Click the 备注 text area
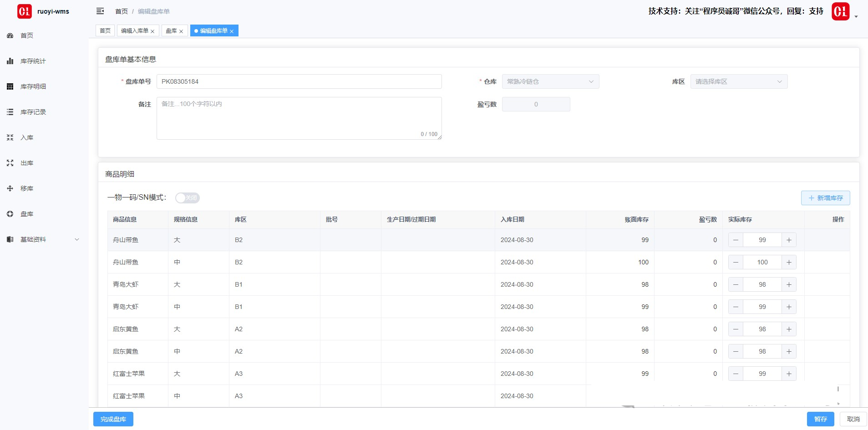This screenshot has height=430, width=868. (299, 118)
